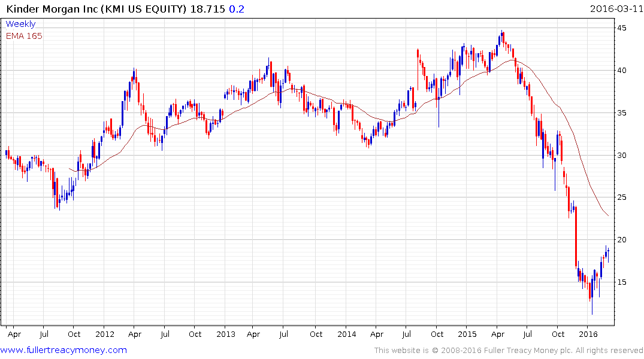
Task: Click the 15 price axis label
Action: point(622,282)
